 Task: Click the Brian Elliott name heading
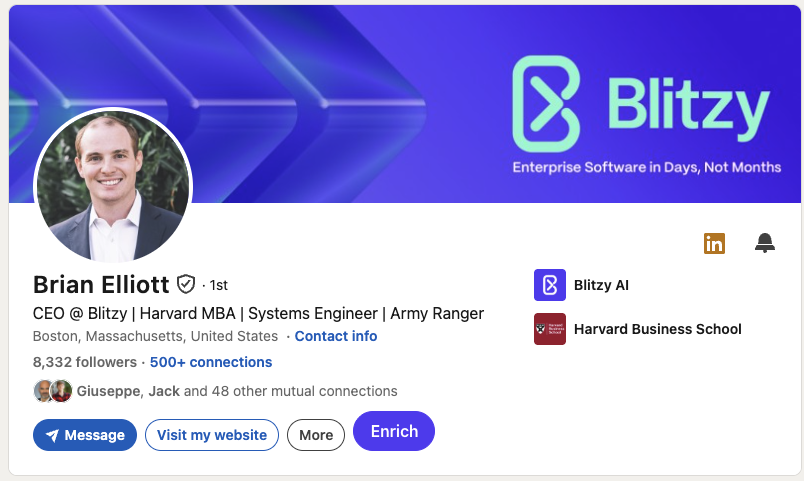click(x=101, y=285)
